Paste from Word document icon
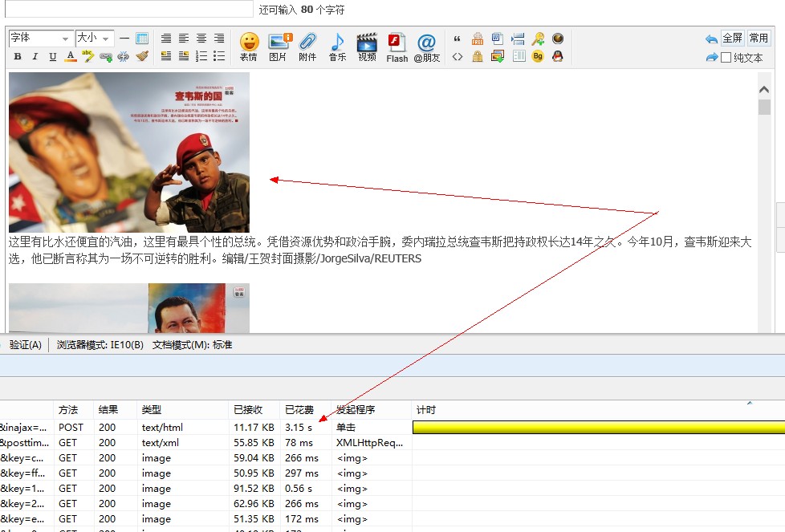Viewport: 785px width, 532px height. (498, 39)
